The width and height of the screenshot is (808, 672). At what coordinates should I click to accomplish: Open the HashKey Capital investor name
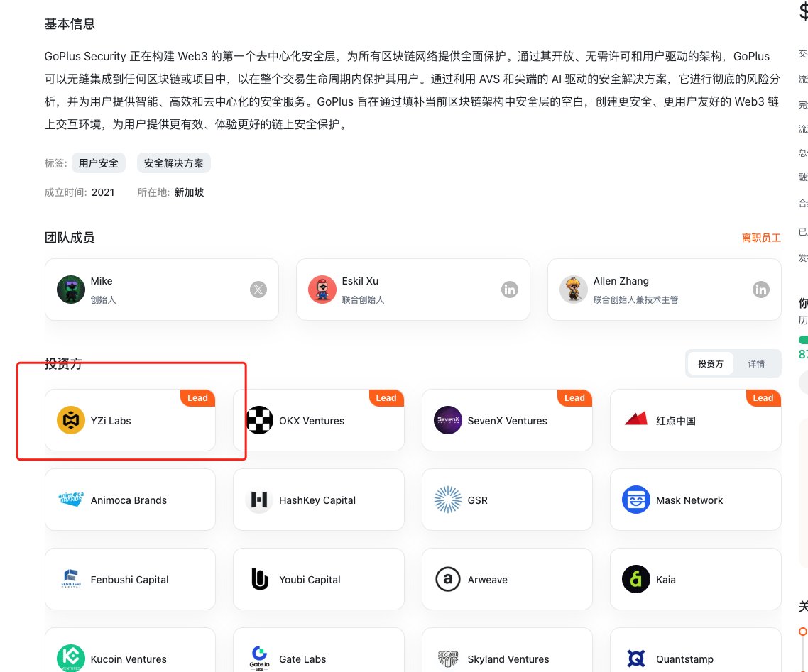pos(317,500)
